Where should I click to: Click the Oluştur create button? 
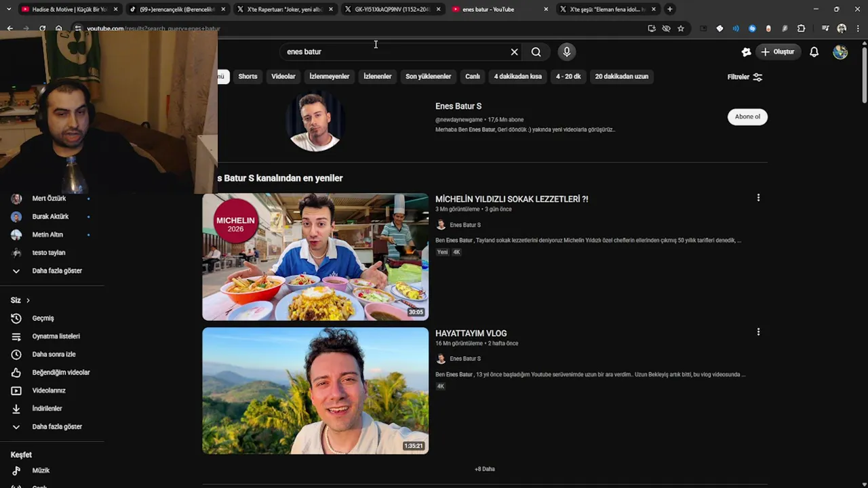tap(778, 52)
